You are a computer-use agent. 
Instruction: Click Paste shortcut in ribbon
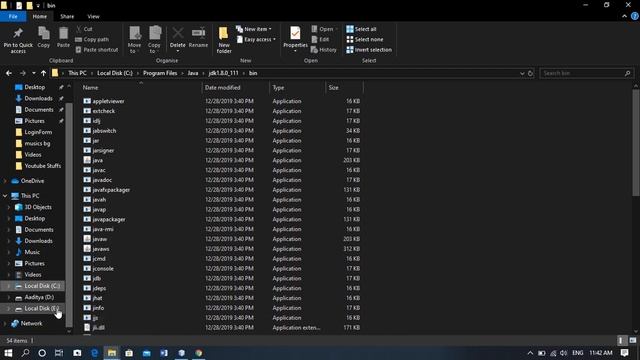(97, 50)
